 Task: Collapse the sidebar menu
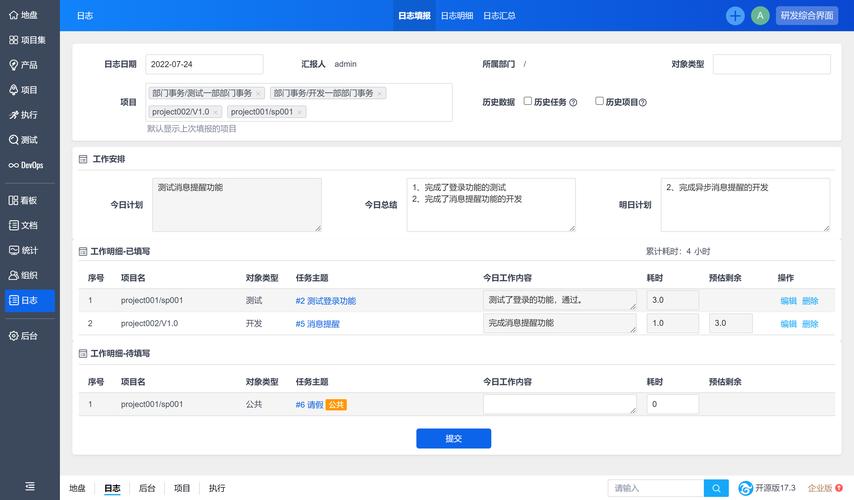pos(30,486)
